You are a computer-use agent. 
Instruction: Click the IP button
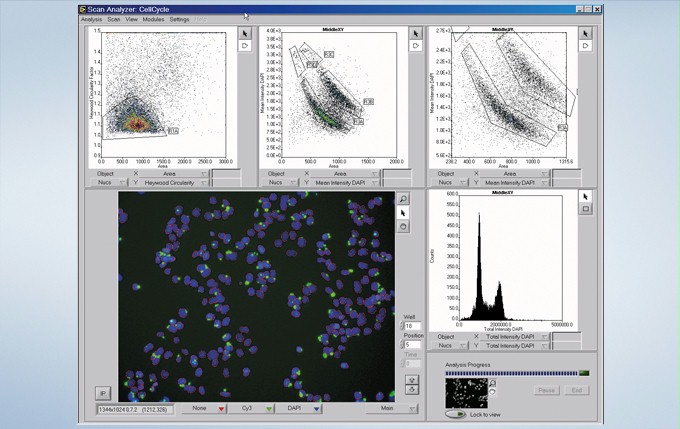click(103, 393)
